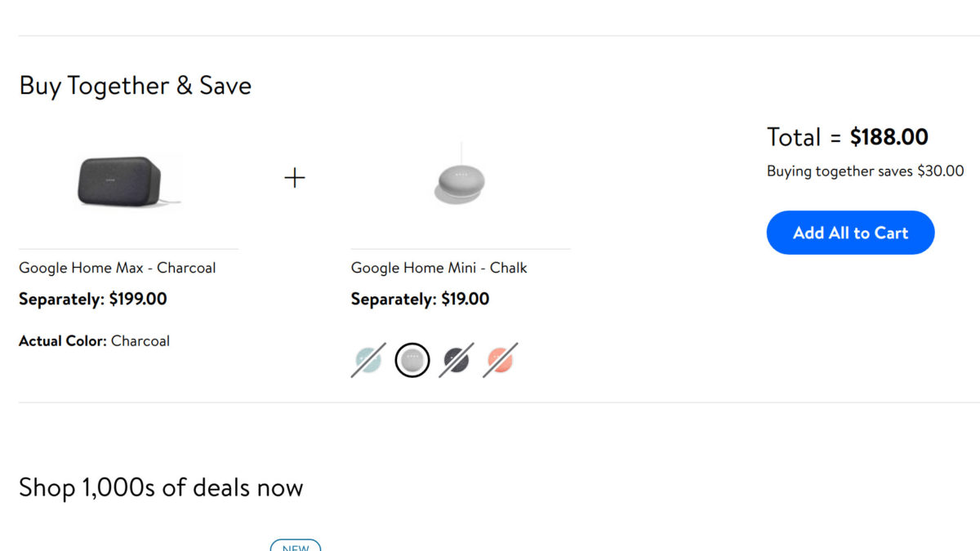Viewport: 980px width, 551px height.
Task: Click the Shop 1,000s of deals now heading
Action: (161, 487)
